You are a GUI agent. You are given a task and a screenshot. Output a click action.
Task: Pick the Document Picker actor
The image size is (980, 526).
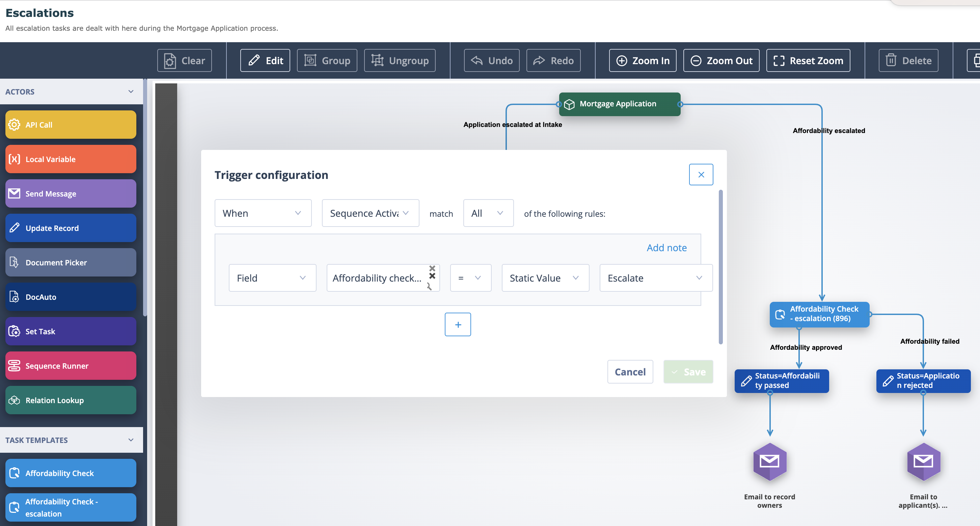click(x=71, y=263)
